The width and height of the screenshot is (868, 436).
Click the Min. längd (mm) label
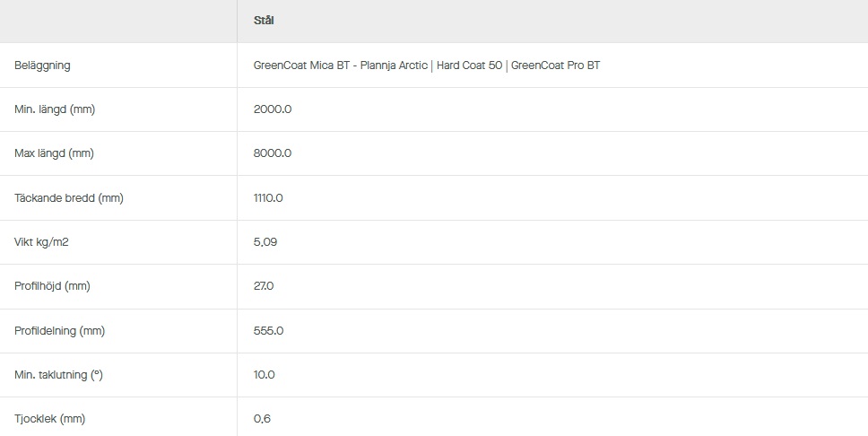point(55,109)
